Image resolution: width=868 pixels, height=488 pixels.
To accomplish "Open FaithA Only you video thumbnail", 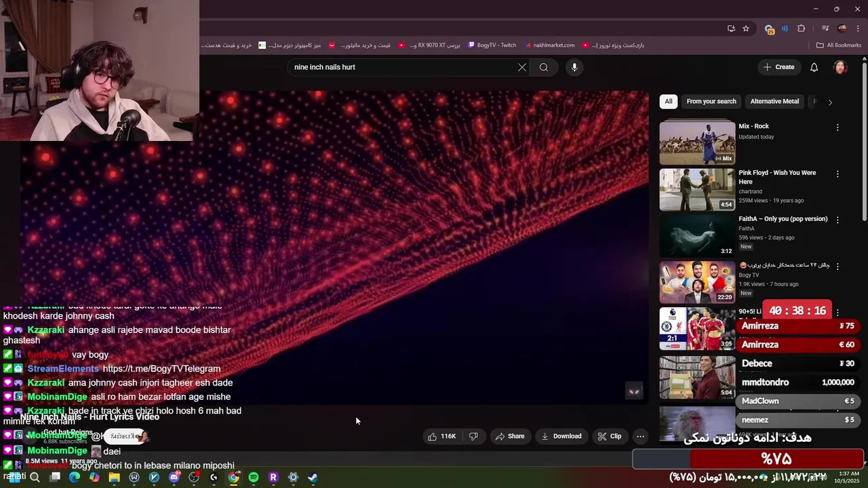I will pos(697,235).
